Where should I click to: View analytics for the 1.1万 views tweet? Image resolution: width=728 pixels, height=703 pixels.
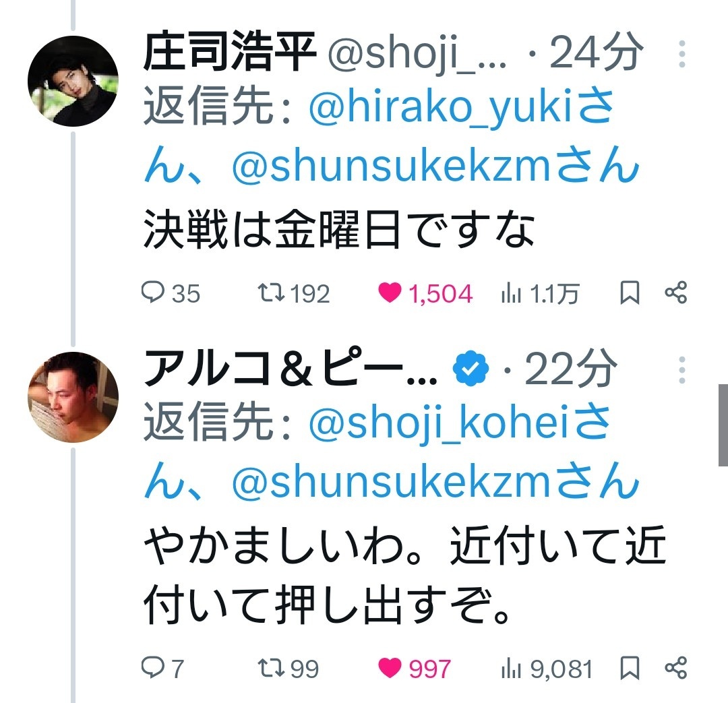click(510, 293)
